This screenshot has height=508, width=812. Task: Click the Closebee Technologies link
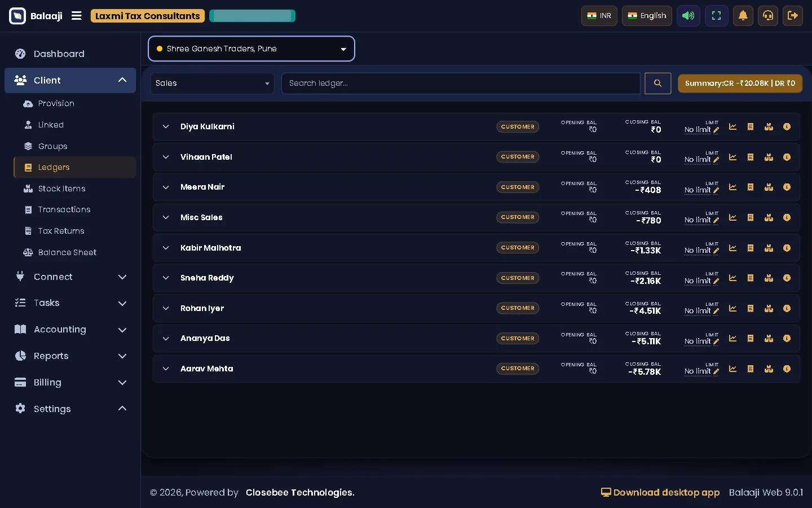300,493
